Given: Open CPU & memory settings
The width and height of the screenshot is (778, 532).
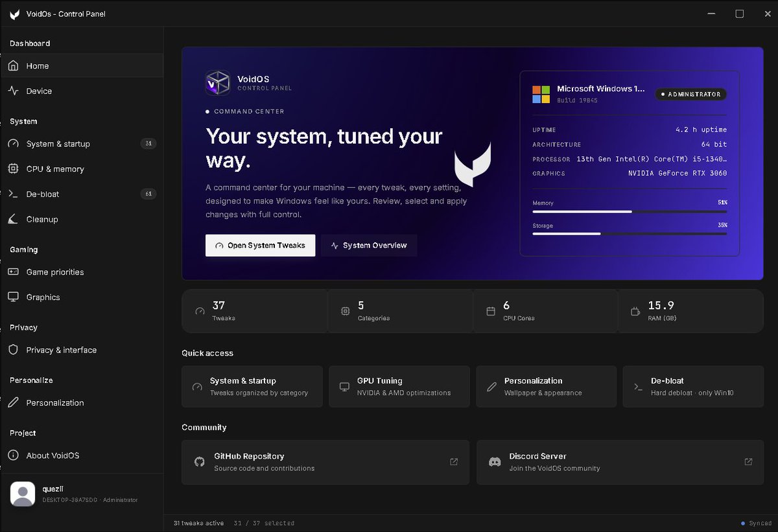Looking at the screenshot, I should point(82,168).
